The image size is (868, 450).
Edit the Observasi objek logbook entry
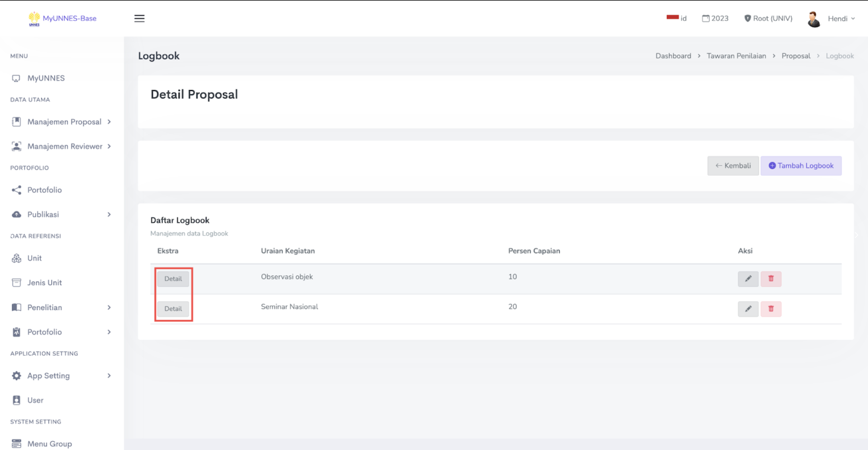(748, 279)
